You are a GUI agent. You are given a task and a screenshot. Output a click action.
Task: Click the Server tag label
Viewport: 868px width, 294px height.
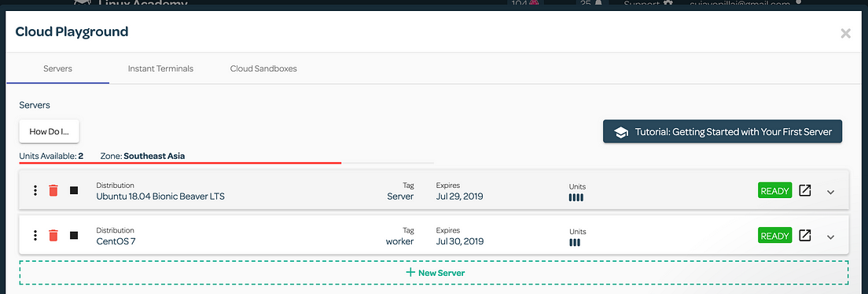[x=400, y=196]
